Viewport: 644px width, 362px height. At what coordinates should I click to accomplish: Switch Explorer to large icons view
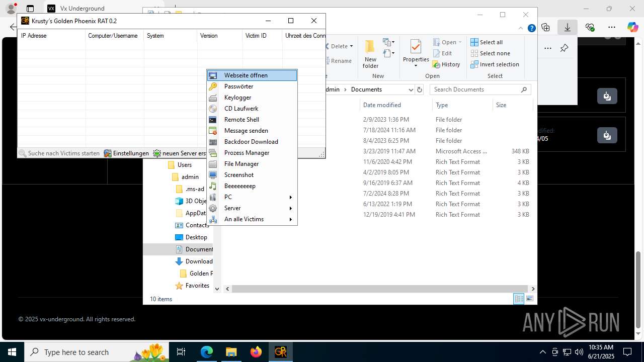click(530, 299)
